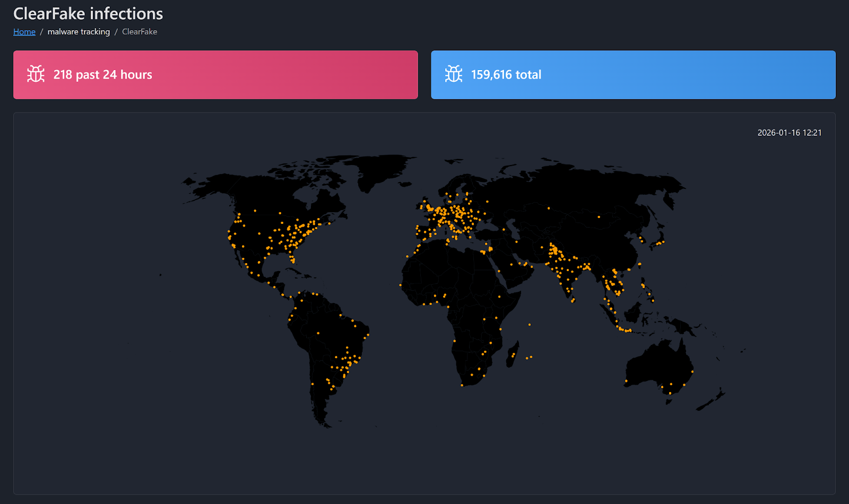Image resolution: width=849 pixels, height=504 pixels.
Task: Select the ClearFake breadcrumb item
Action: (139, 31)
